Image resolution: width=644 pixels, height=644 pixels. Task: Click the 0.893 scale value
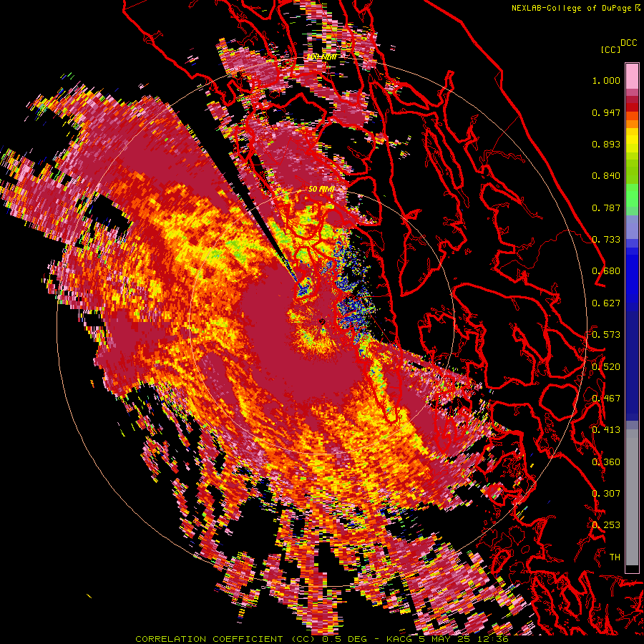606,144
